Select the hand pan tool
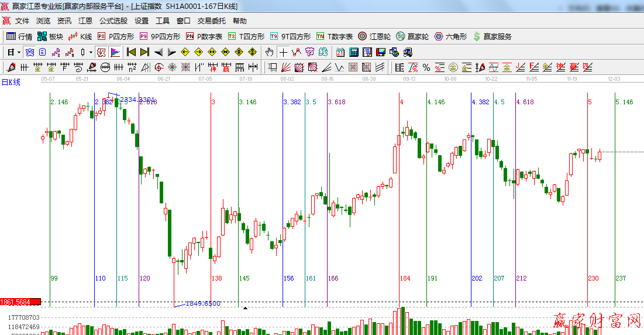 click(270, 52)
